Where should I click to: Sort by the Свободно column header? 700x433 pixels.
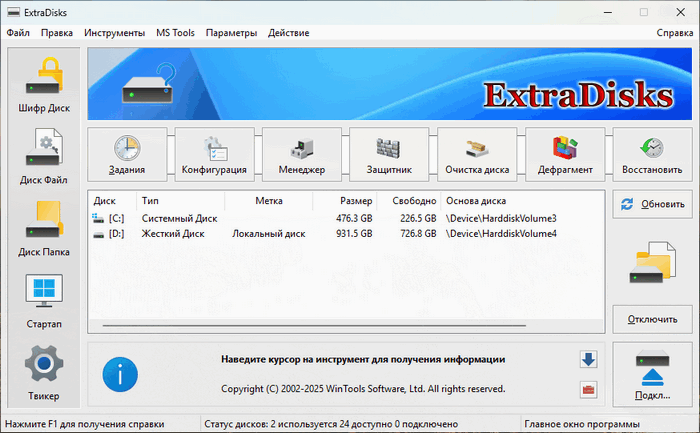coord(409,201)
